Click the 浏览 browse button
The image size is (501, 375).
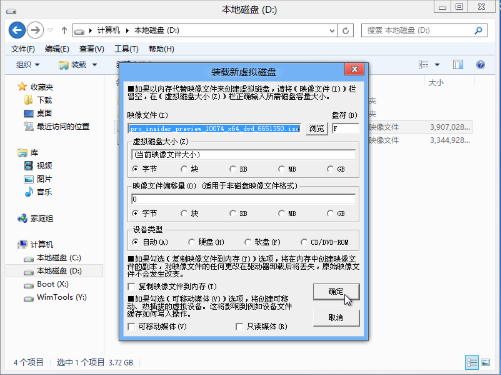click(x=317, y=129)
